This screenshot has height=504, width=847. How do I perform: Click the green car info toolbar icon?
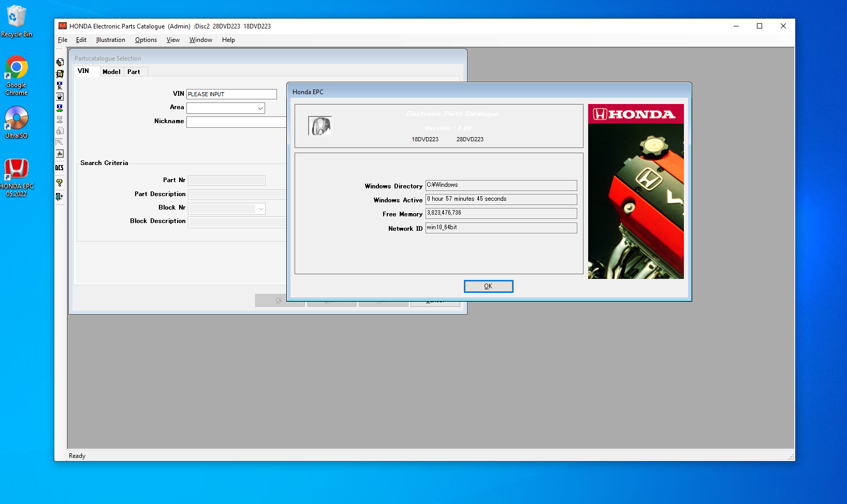point(60,108)
